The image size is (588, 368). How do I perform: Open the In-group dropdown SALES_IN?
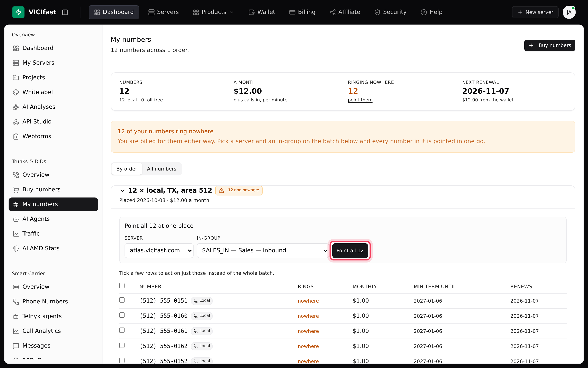click(263, 250)
